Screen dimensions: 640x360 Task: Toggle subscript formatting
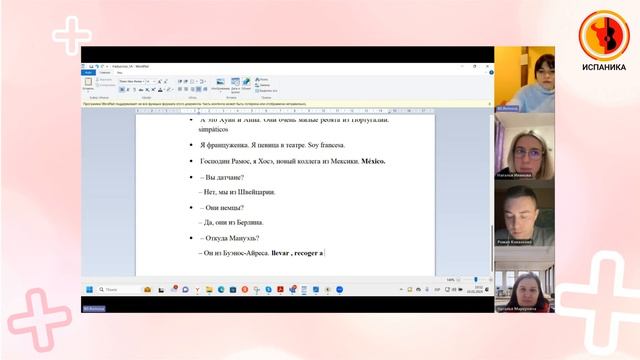coord(147,89)
